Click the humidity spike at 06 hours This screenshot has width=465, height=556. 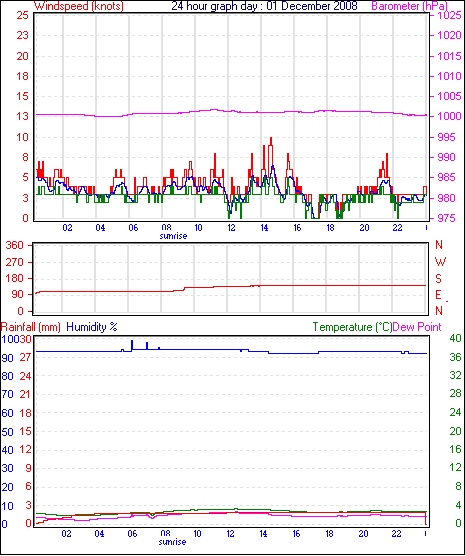pos(132,345)
